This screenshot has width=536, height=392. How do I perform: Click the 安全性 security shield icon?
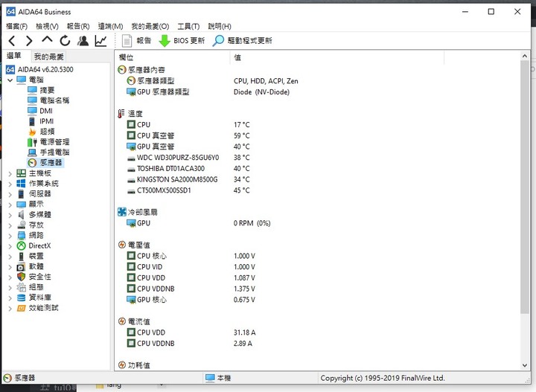(21, 277)
